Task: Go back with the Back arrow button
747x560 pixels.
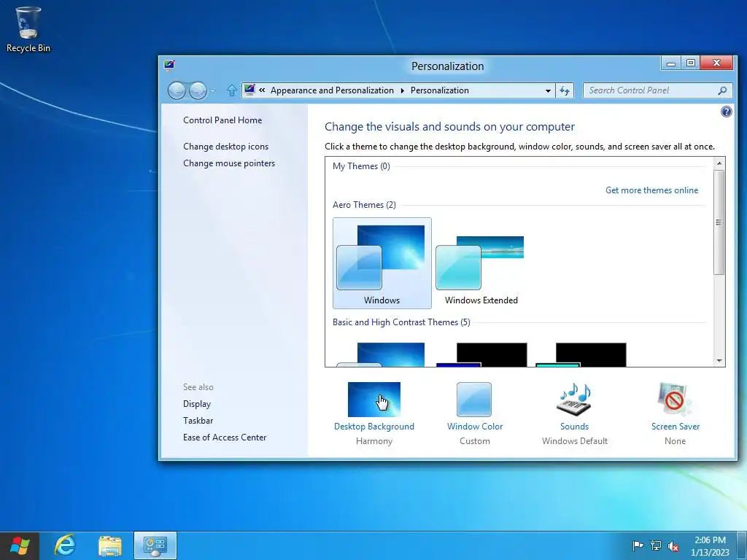Action: click(x=177, y=90)
